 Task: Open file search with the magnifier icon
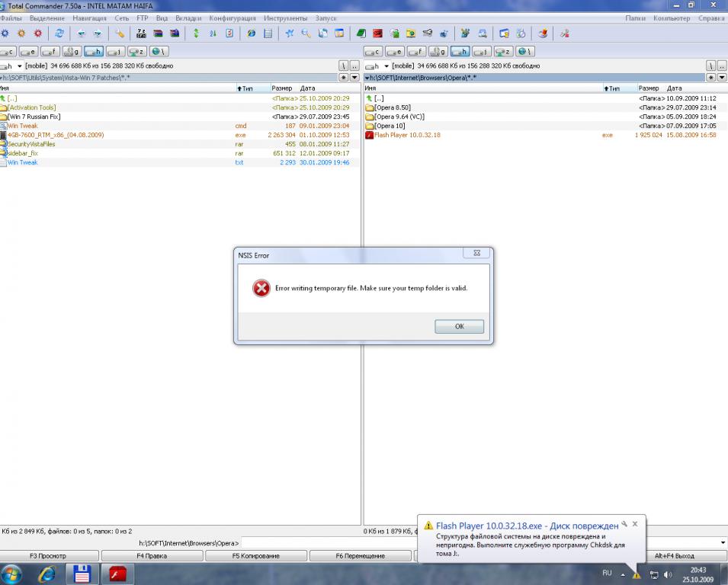tap(306, 34)
